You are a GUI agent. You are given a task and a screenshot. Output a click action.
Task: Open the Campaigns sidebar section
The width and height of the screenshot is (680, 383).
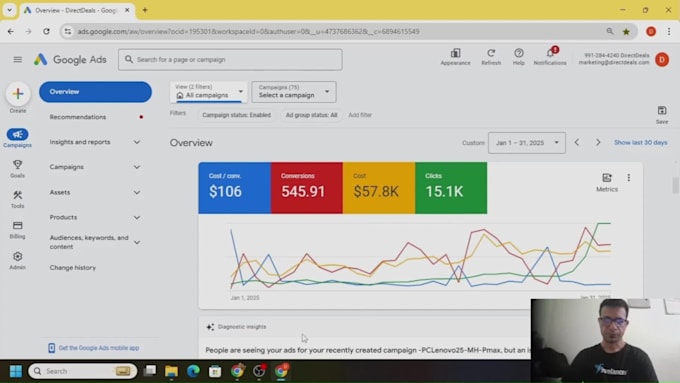point(17,138)
